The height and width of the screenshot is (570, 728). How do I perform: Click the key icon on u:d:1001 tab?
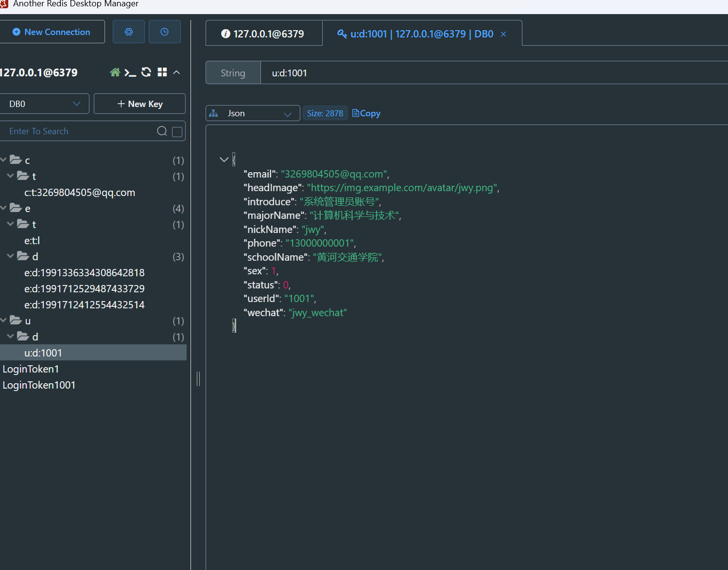click(x=342, y=34)
